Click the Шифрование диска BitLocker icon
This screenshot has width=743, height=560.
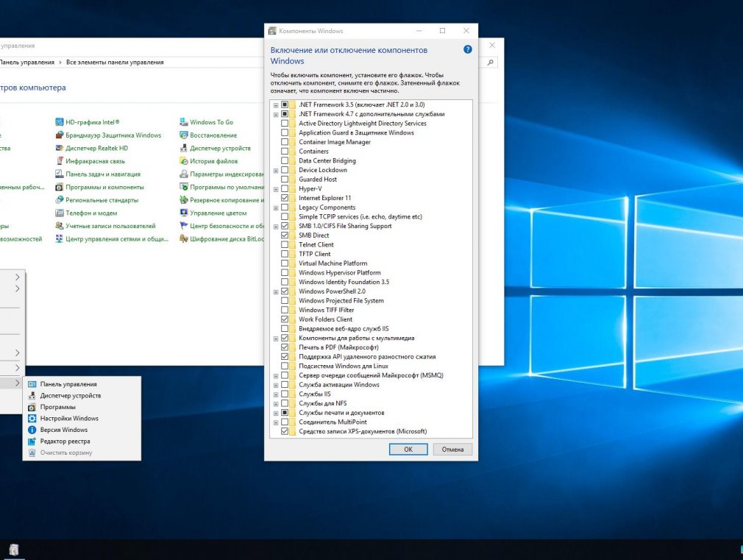point(184,239)
